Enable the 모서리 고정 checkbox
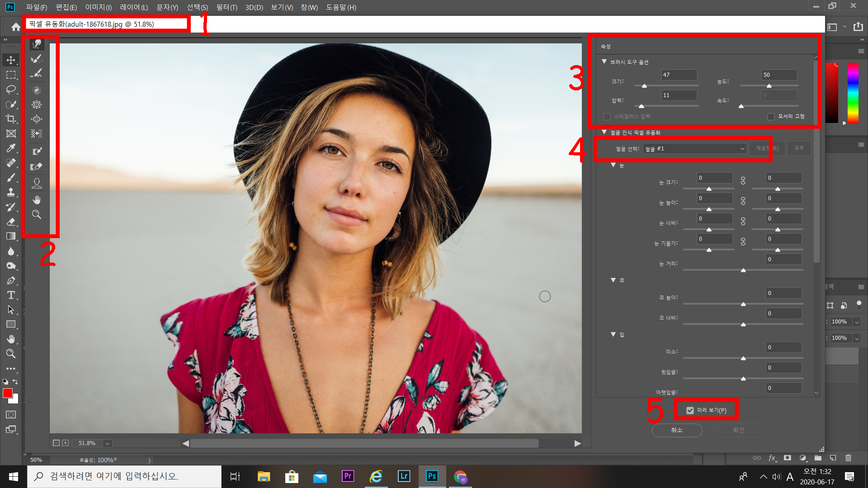 (x=771, y=117)
